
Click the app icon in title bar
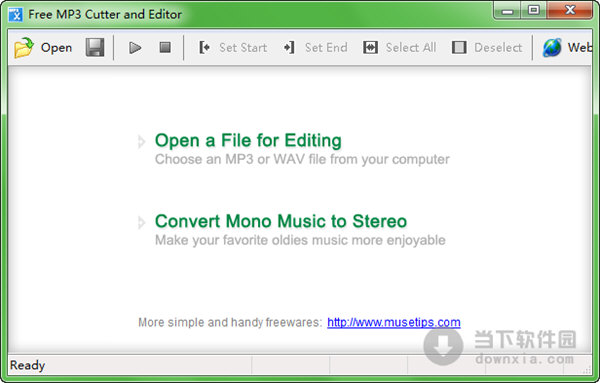[16, 14]
